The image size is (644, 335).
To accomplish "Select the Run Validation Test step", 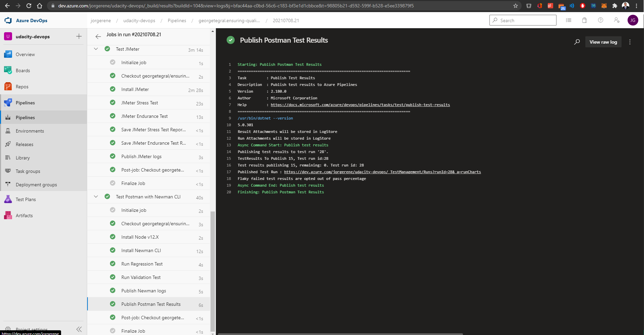I will coord(149,277).
